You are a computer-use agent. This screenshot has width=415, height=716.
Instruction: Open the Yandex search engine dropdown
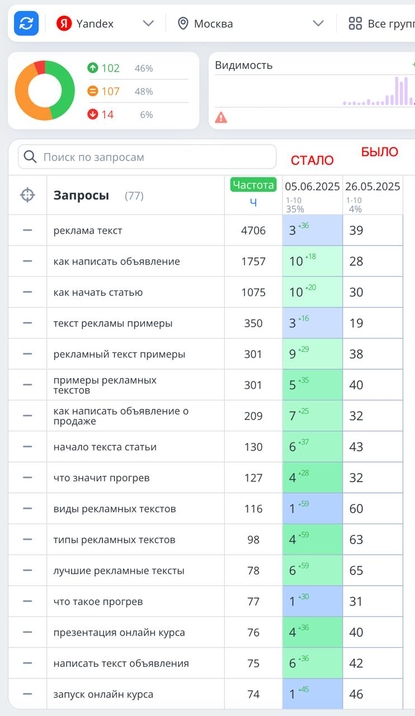(x=105, y=23)
